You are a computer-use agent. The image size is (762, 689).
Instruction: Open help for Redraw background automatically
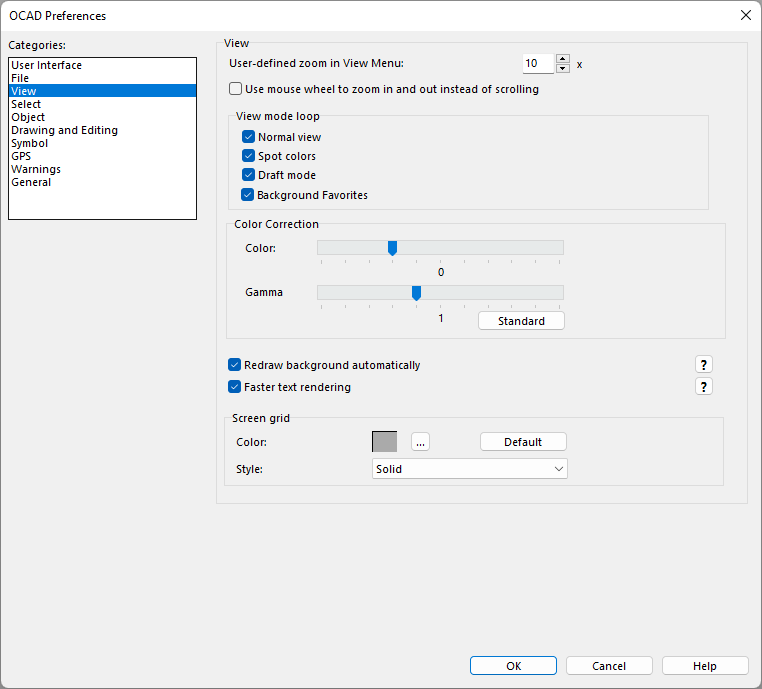click(x=704, y=364)
